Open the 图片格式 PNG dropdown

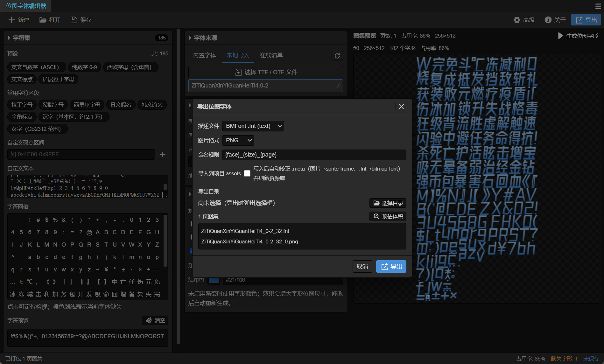[238, 140]
